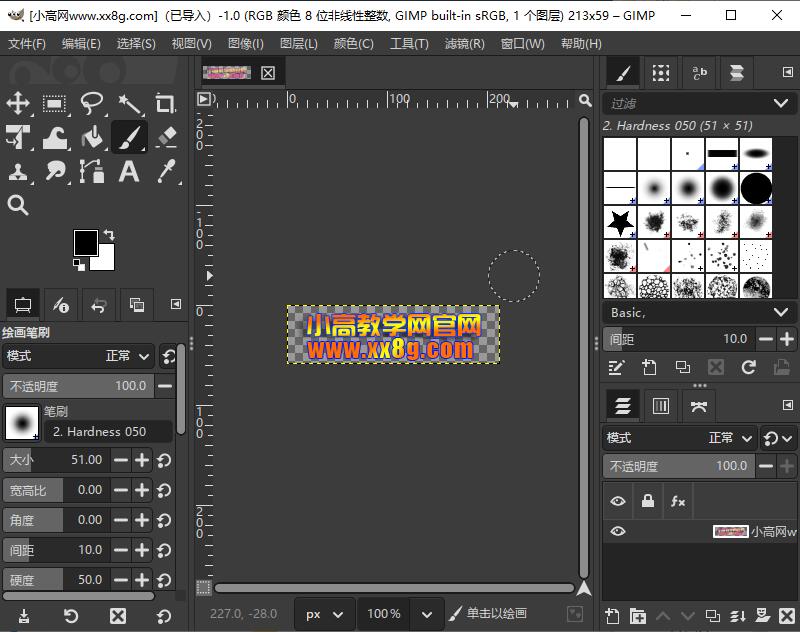
Task: Click the black foreground color swatch
Action: 85,242
